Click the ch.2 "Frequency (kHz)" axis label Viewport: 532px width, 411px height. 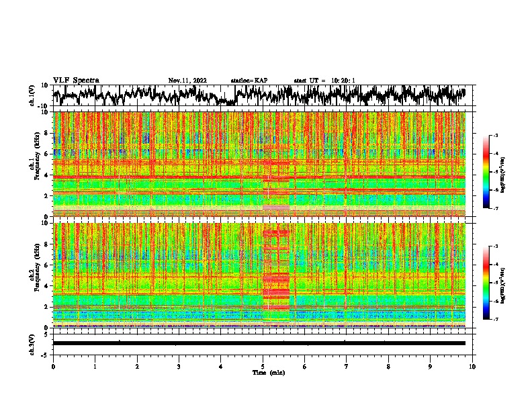(x=37, y=267)
